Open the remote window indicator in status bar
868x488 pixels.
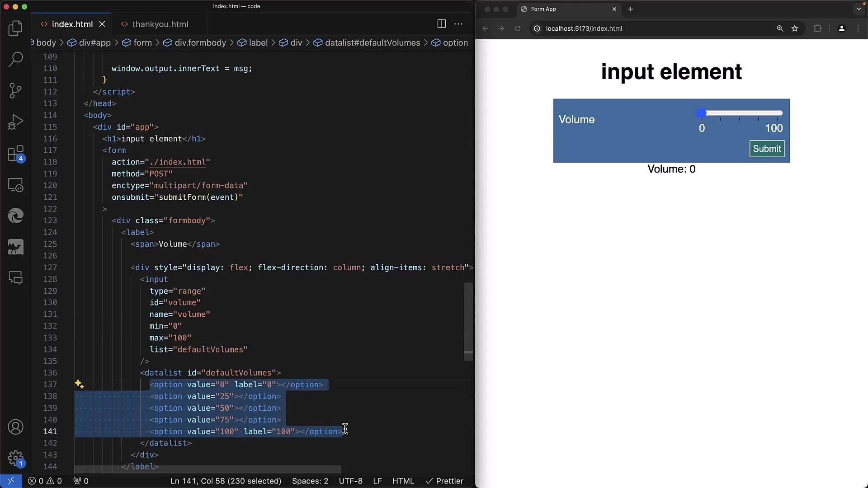pyautogui.click(x=11, y=481)
